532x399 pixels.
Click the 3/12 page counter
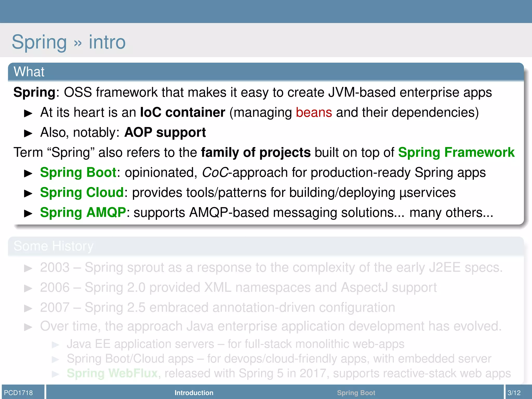pyautogui.click(x=514, y=393)
